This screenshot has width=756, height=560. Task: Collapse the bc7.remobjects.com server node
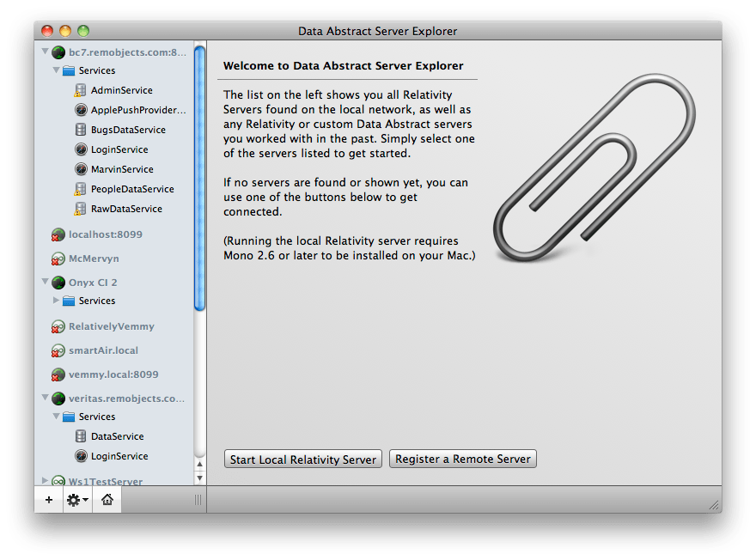[44, 51]
